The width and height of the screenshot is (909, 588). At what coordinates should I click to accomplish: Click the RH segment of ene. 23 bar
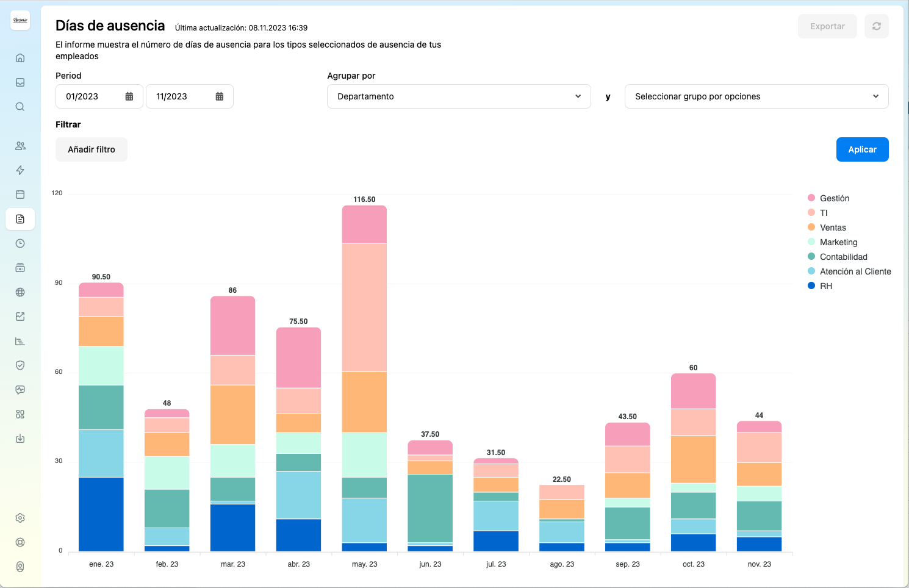click(x=101, y=514)
